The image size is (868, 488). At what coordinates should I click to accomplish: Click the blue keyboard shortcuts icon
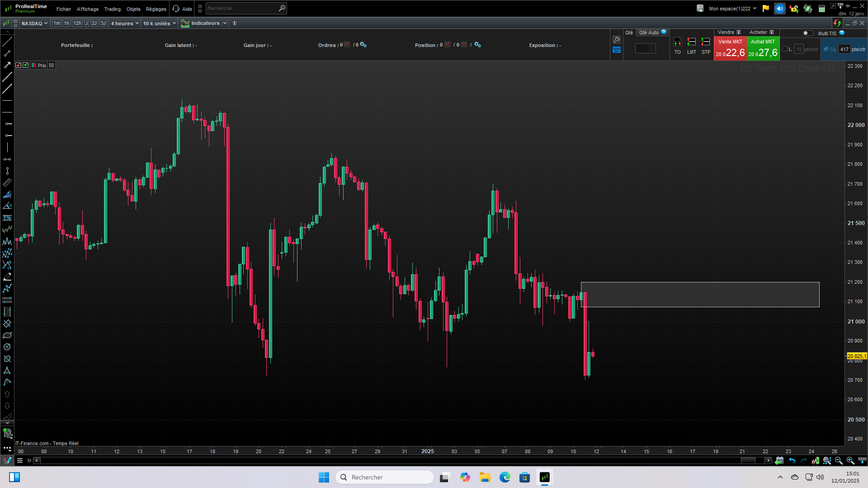[x=617, y=50]
